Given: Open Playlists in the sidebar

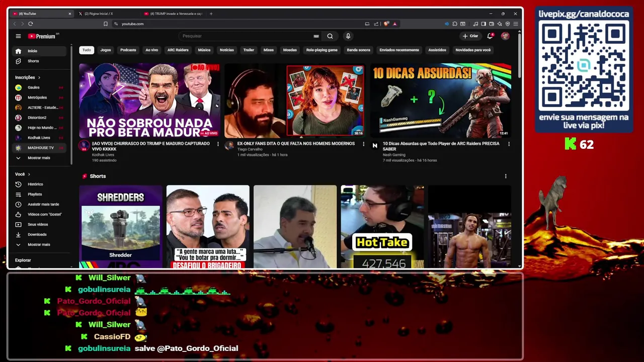Looking at the screenshot, I should [x=40, y=194].
